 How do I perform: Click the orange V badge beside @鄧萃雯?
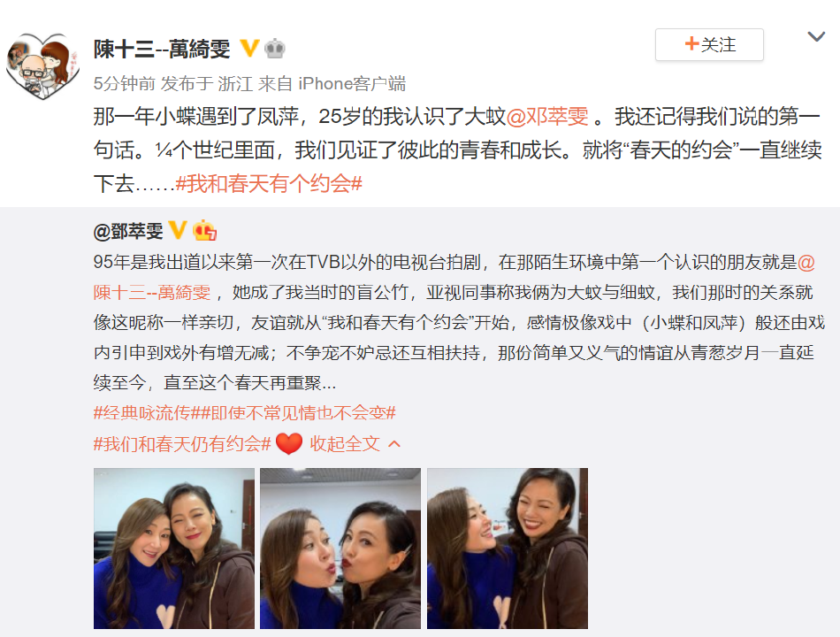coord(178,231)
